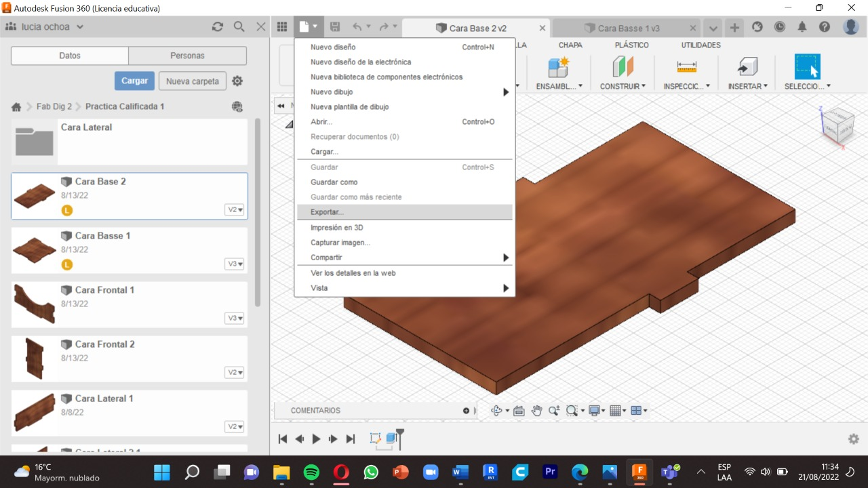Open a new design tab with plus
This screenshot has height=488, width=868.
734,28
